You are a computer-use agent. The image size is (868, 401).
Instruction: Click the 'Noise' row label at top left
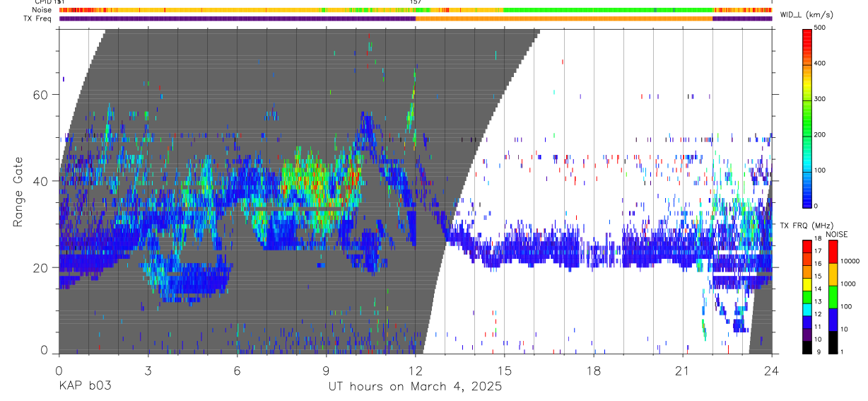pos(42,11)
